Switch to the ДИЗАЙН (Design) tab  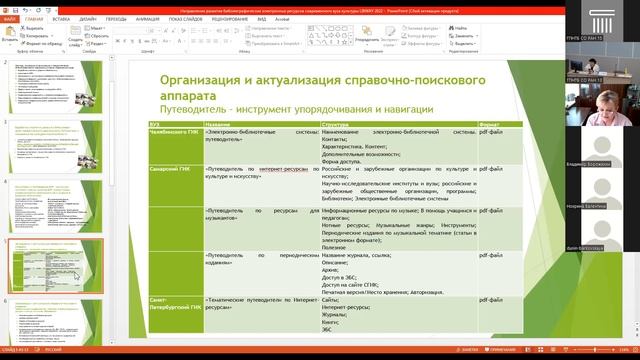pos(88,19)
